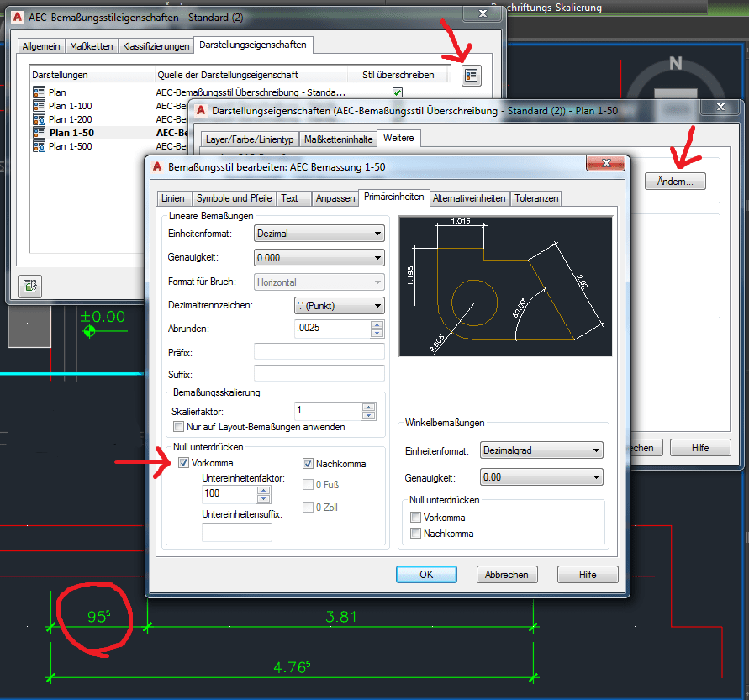Click the Darstellungen column header
The width and height of the screenshot is (749, 700).
coord(92,75)
